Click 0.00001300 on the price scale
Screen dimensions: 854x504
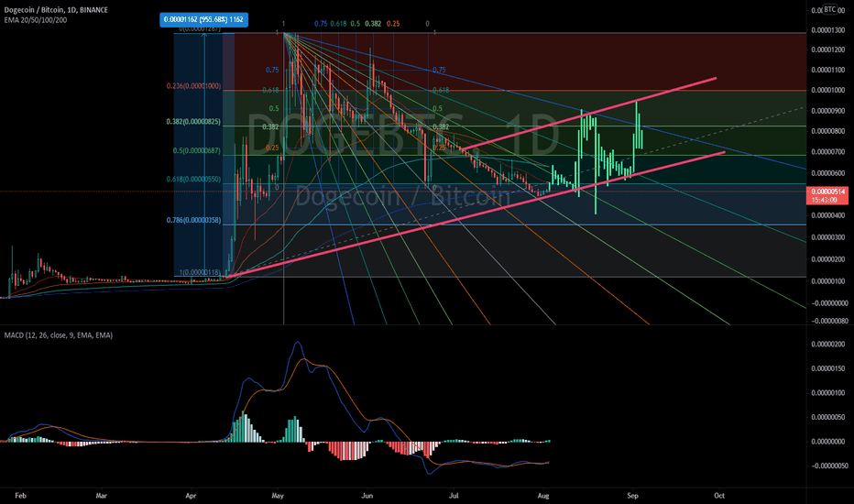click(x=828, y=30)
